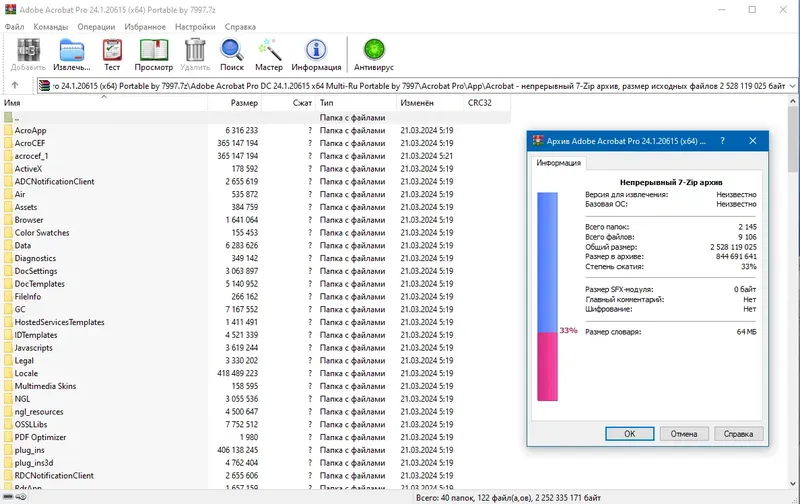Select the plug_ins3d folder row

[256, 463]
